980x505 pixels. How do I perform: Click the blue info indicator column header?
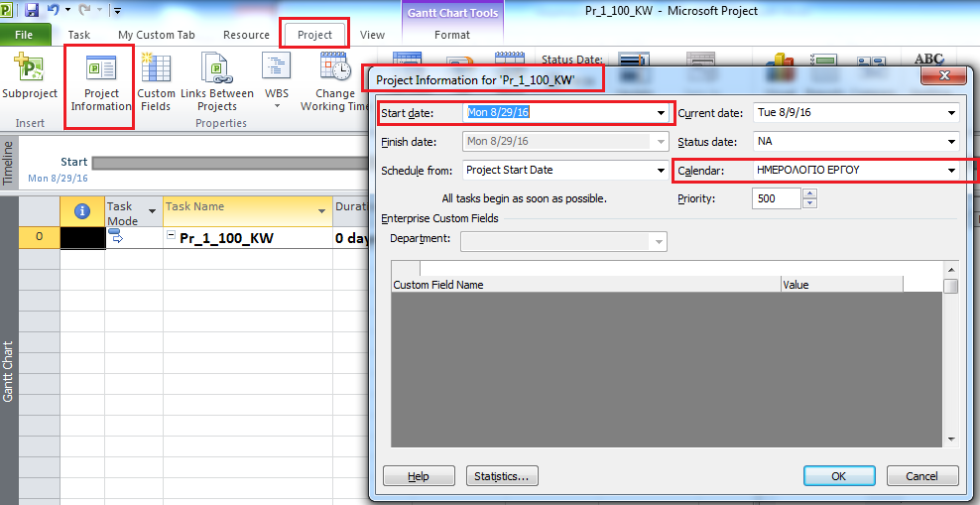point(82,212)
